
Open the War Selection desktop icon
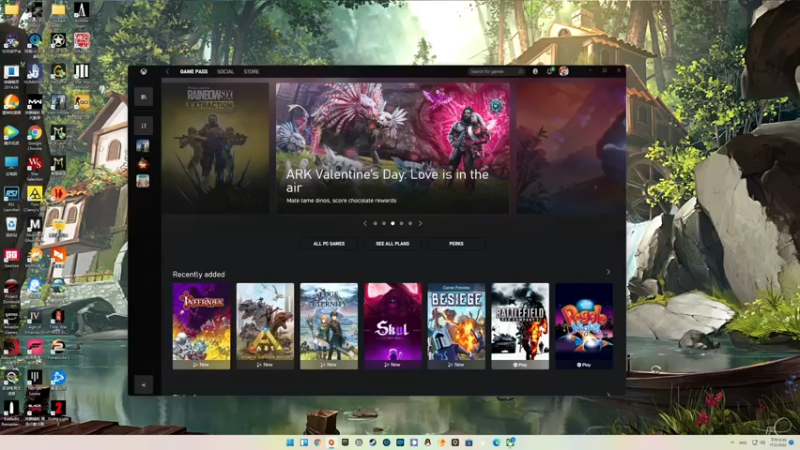[x=35, y=167]
